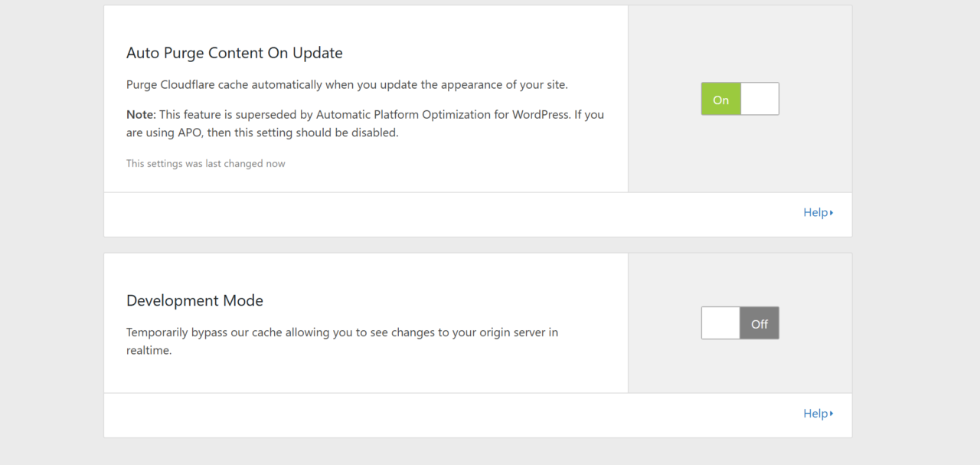This screenshot has width=980, height=465.
Task: Click the 'last changed now' timestamp text
Action: click(x=205, y=164)
